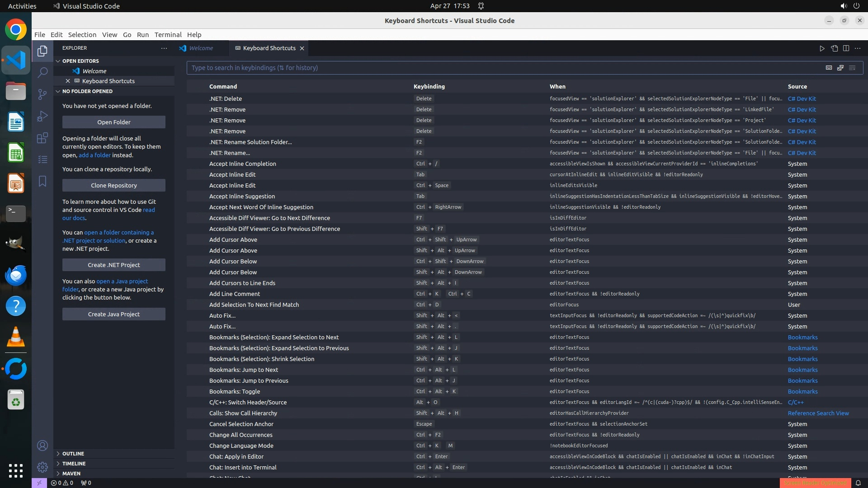This screenshot has width=868, height=488.
Task: Open Bookmarks view in activity bar
Action: point(42,181)
